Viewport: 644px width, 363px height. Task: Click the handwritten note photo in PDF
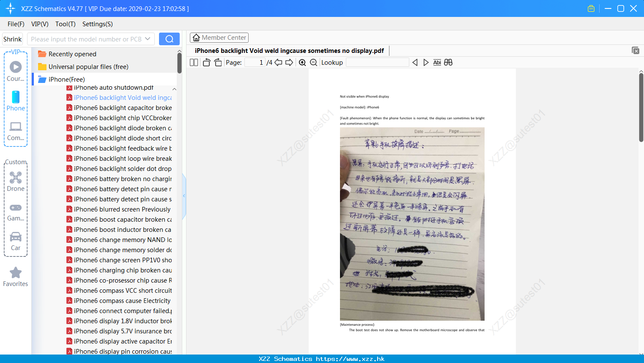pos(412,224)
